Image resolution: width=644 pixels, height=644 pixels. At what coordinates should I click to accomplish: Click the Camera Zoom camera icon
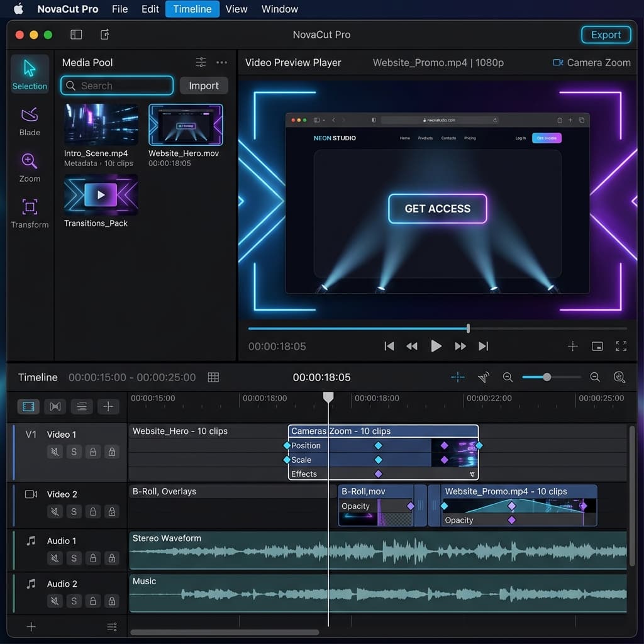558,62
